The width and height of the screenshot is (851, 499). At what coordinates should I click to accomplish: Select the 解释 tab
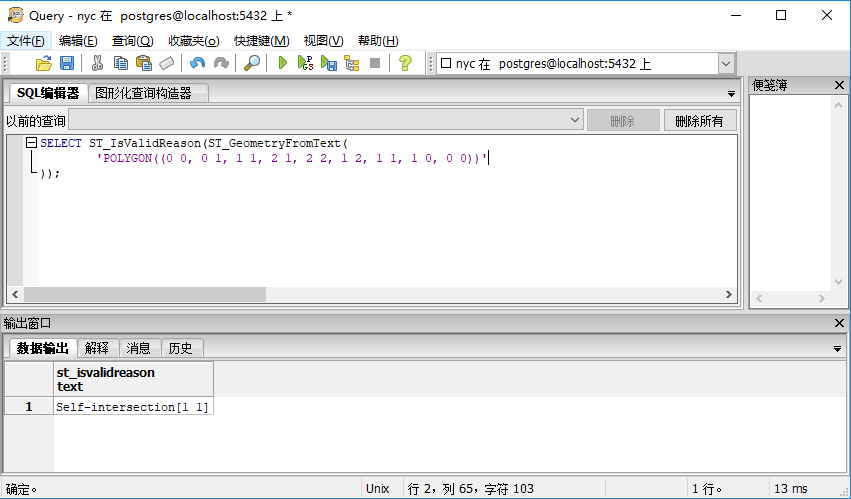[x=97, y=348]
